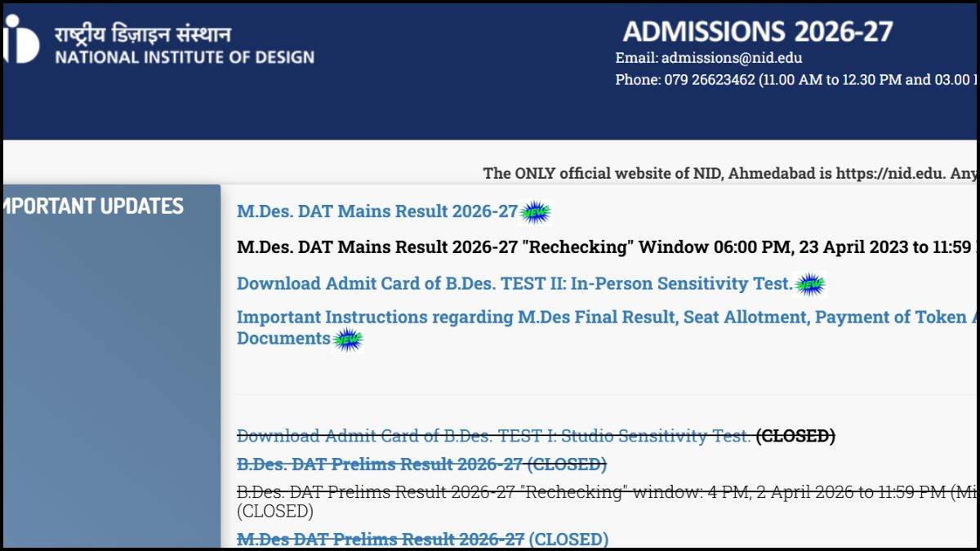
Task: Click the M.Des. Mains Rechecking Window notice text
Action: [604, 247]
